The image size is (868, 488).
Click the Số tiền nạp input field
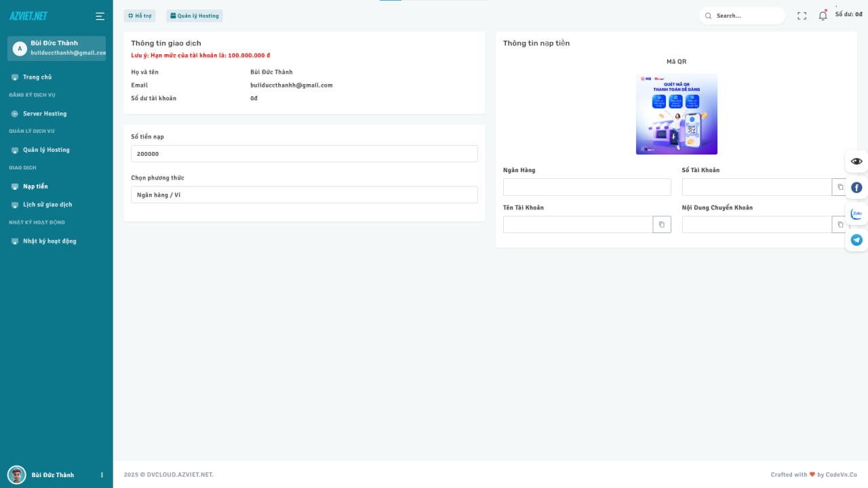[304, 154]
